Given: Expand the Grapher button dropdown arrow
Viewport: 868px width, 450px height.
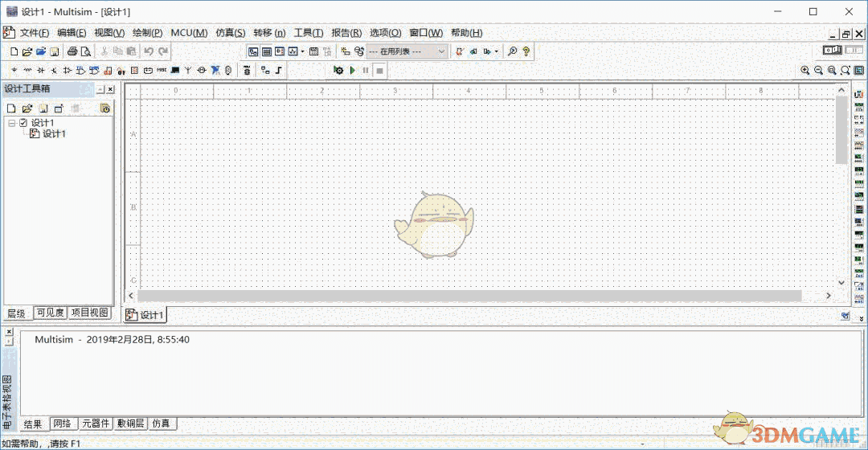Looking at the screenshot, I should click(302, 51).
